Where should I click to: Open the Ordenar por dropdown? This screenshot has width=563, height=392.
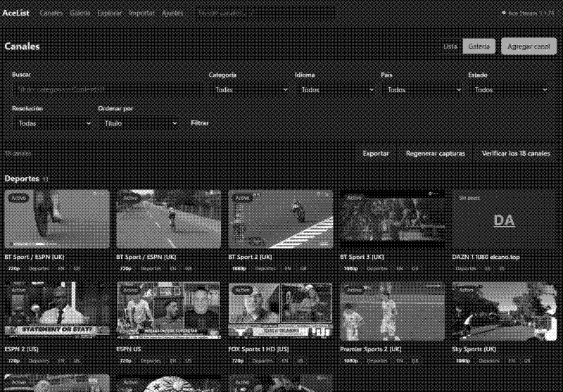139,123
